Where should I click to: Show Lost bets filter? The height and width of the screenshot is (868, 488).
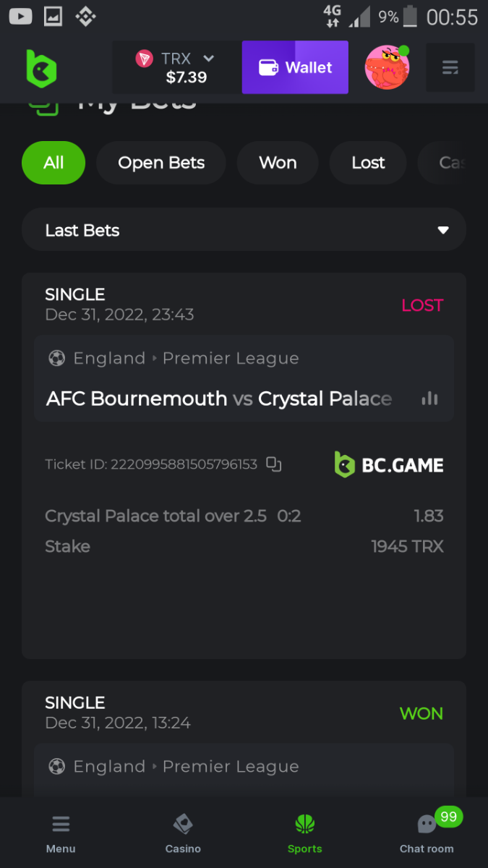tap(368, 163)
